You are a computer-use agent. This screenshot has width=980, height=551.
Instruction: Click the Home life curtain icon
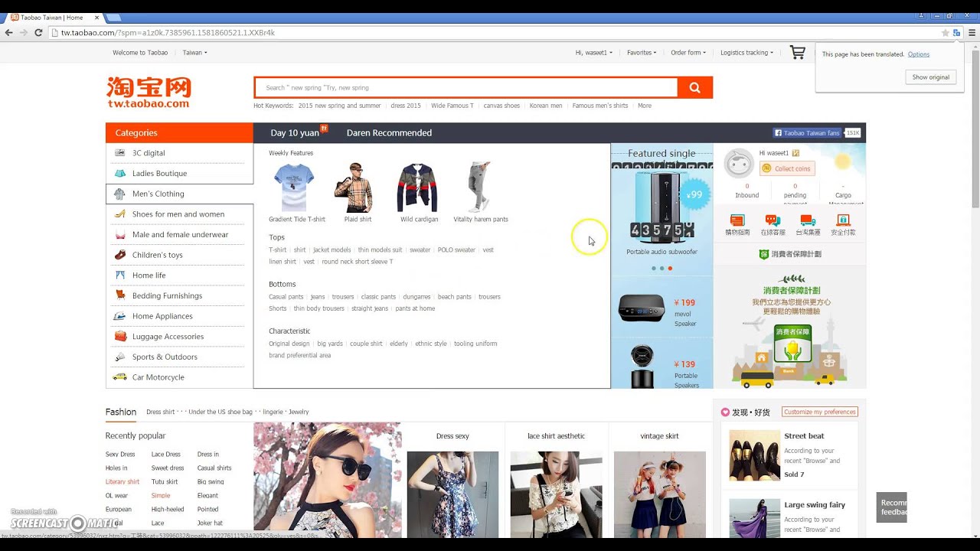coord(120,275)
